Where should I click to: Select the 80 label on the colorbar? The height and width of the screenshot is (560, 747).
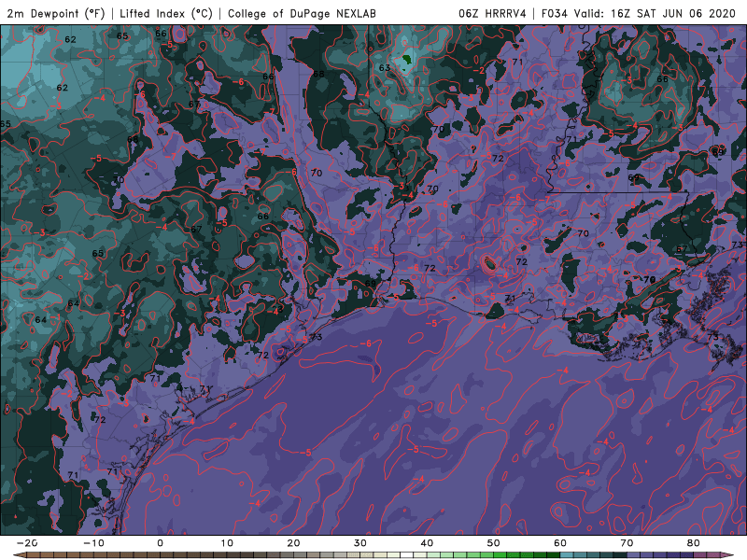point(694,543)
